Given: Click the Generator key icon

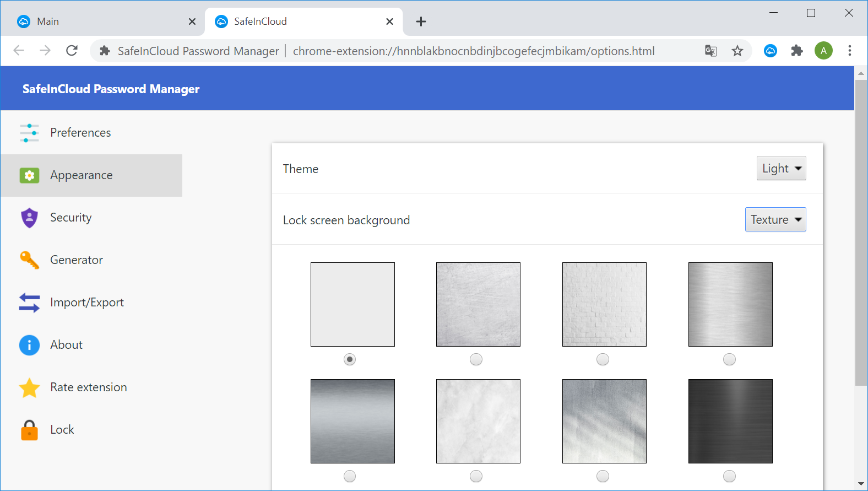Looking at the screenshot, I should pyautogui.click(x=29, y=260).
